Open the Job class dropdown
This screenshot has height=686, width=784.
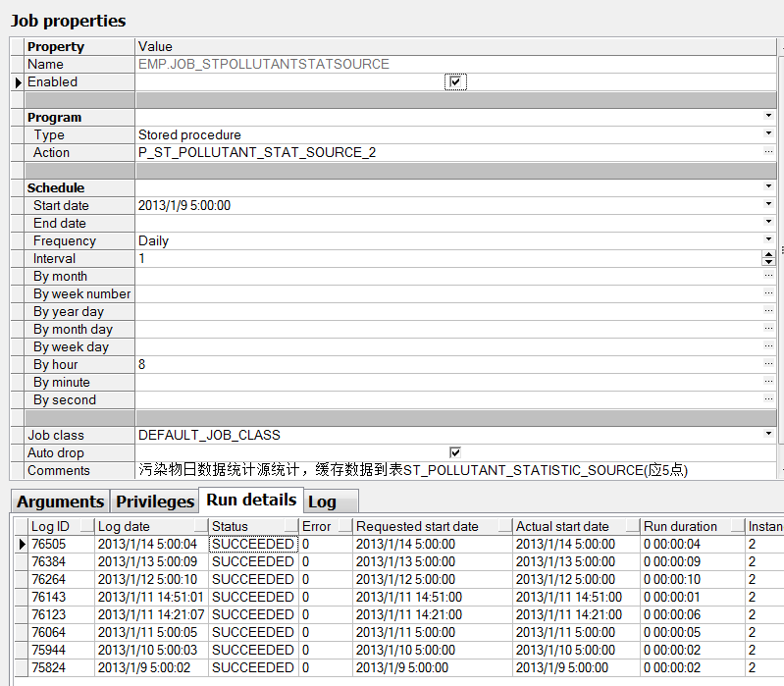tap(768, 435)
